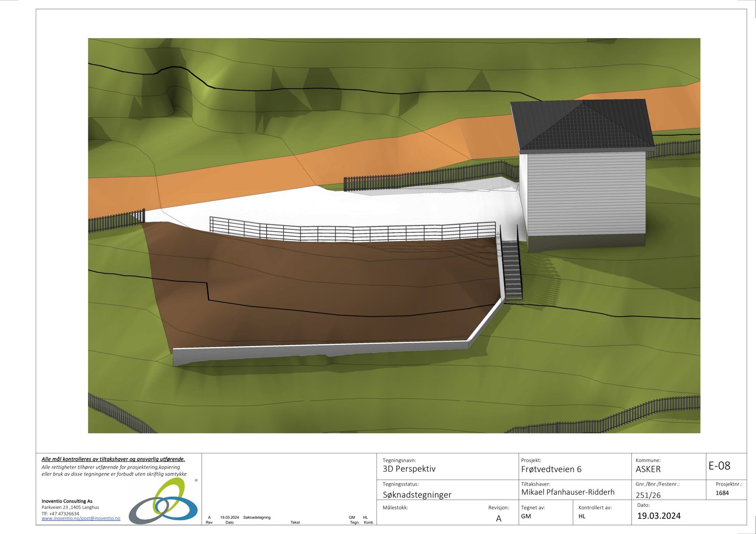756x534 pixels.
Task: Click the Tegningsnavn field '3D Perspektiv'
Action: tap(410, 469)
